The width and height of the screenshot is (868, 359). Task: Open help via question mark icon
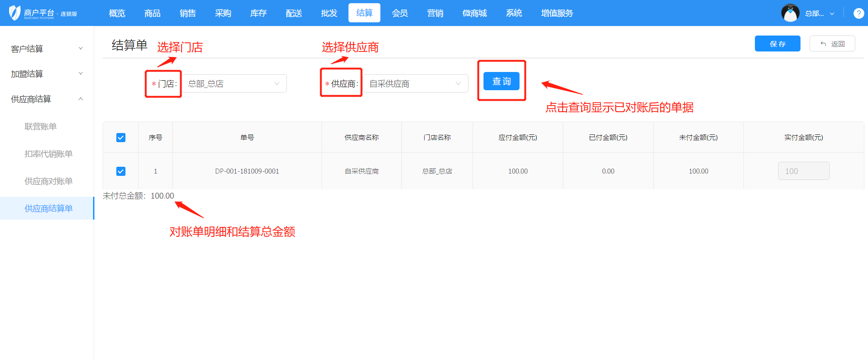pyautogui.click(x=858, y=13)
